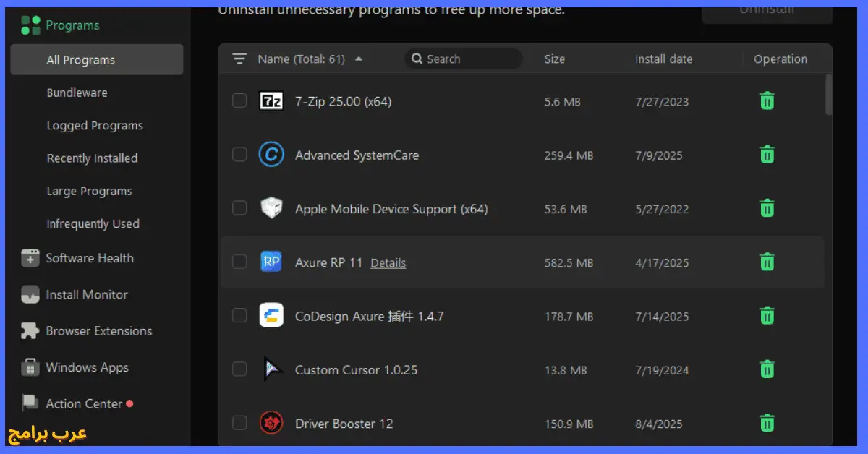This screenshot has width=868, height=454.
Task: Click the 13.8 MB size value
Action: coord(566,370)
